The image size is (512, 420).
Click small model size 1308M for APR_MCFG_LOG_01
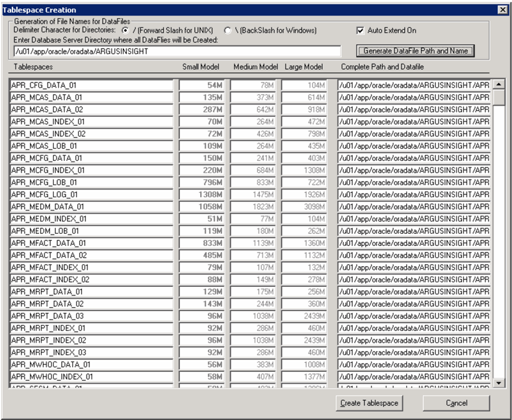[201, 195]
